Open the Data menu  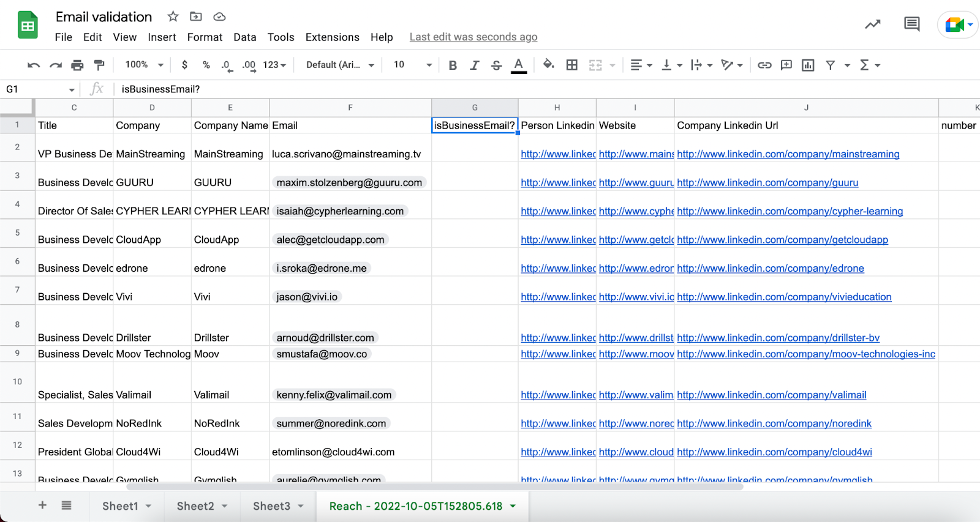[245, 37]
